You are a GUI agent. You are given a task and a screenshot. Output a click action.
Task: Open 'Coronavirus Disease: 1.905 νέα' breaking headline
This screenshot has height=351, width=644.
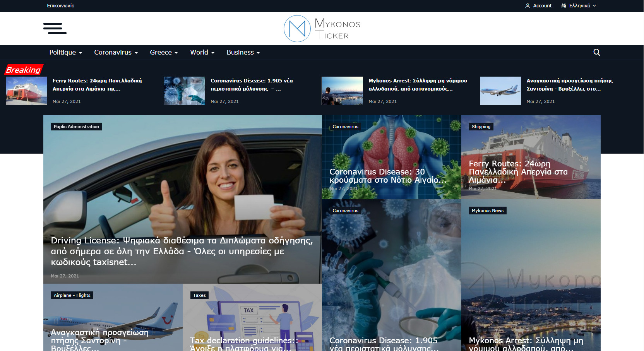(x=252, y=85)
